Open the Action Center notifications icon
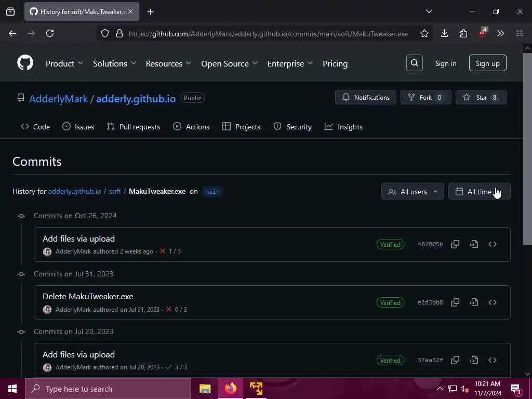The image size is (532, 399). [x=516, y=389]
